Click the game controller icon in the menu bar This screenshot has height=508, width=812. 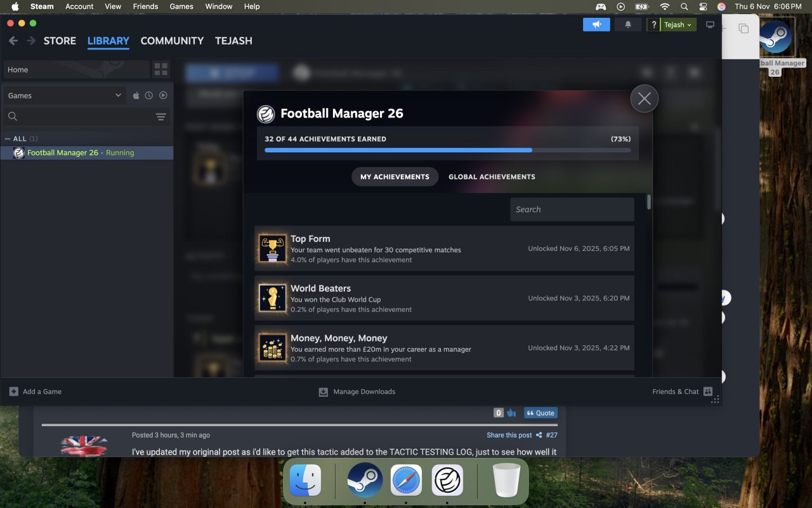tap(600, 6)
